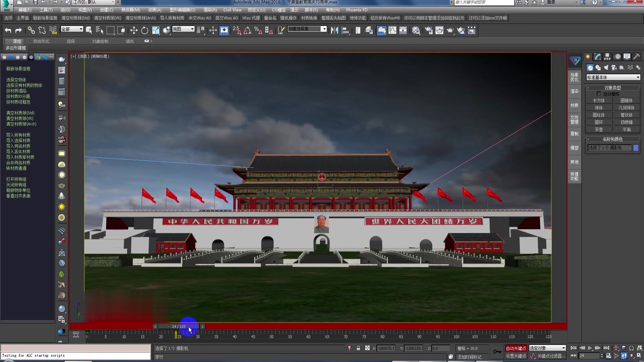Switch to the 自由形式 ribbon tab

pyautogui.click(x=41, y=41)
